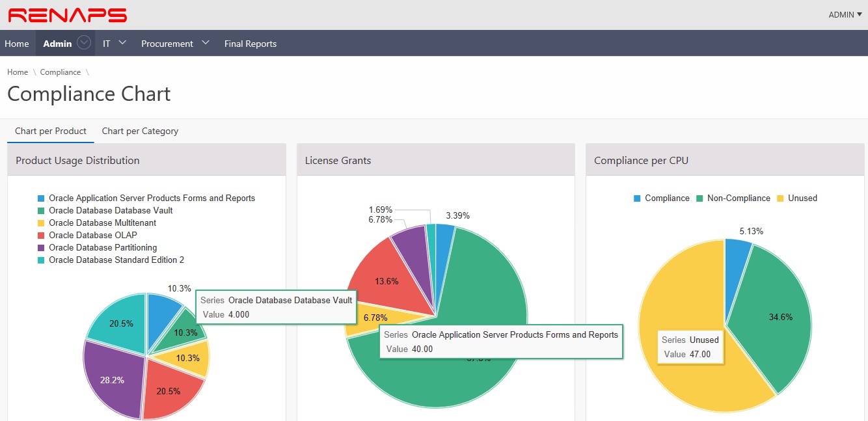Viewport: 868px width, 421px height.
Task: Click the Compliance Chart page heading
Action: (88, 94)
